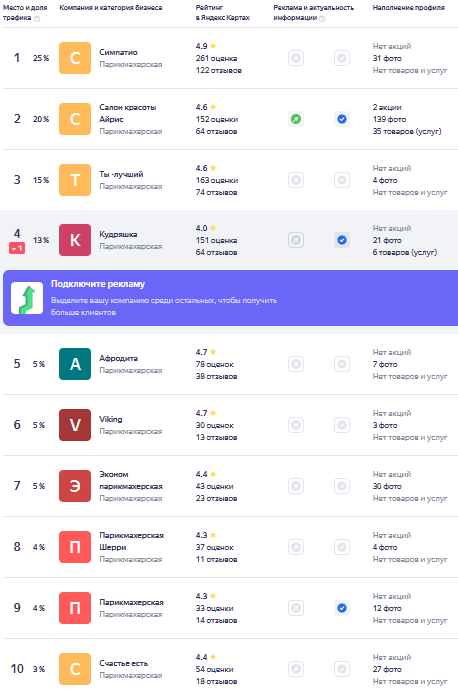
Task: Click blue verified checkmark in ninth row Парикмахерская
Action: click(x=342, y=608)
